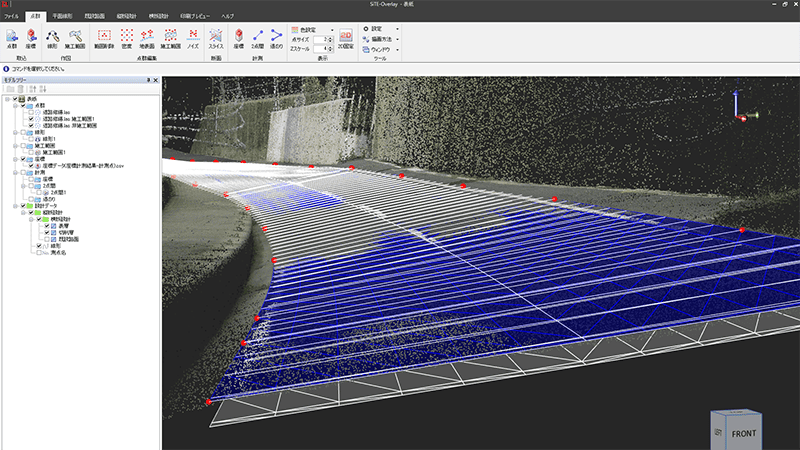The image size is (800, 450).
Task: Select the 2点間 two-point measurement tool
Action: pos(258,39)
